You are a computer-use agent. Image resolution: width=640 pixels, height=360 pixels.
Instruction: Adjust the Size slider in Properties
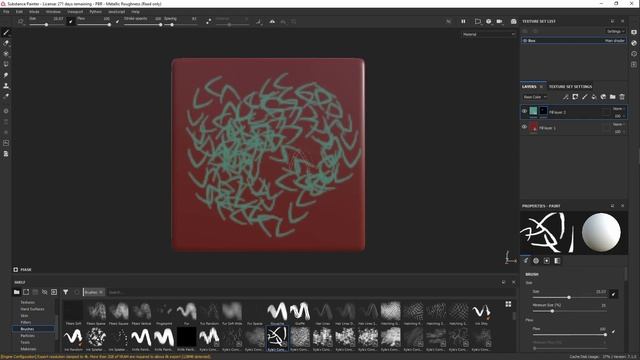click(x=569, y=298)
